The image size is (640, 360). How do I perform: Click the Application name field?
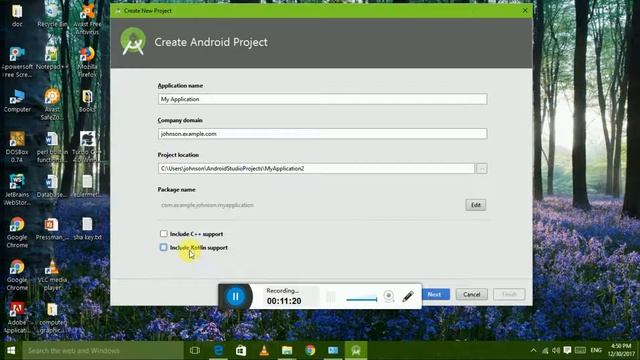(322, 99)
